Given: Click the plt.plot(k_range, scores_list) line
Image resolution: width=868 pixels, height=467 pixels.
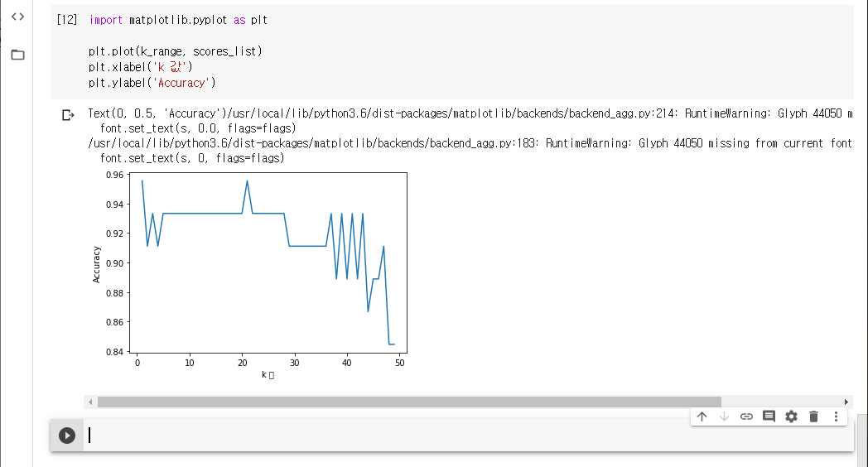Looking at the screenshot, I should (x=175, y=51).
